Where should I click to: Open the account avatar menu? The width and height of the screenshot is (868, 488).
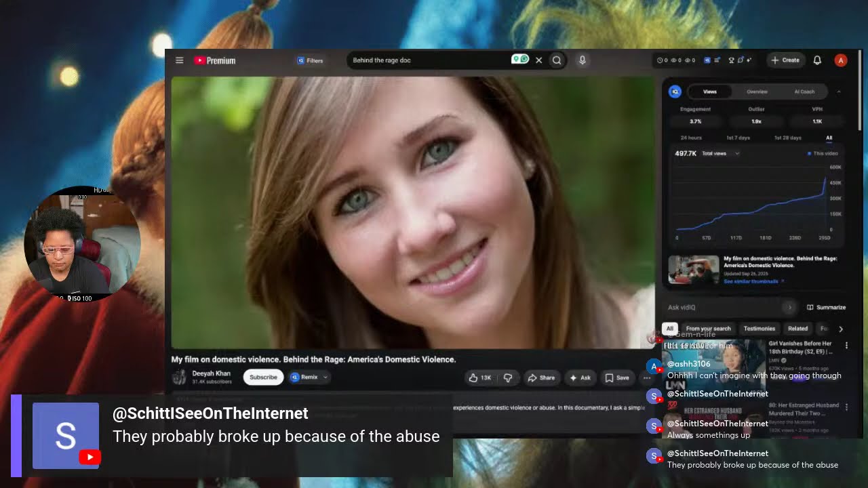pos(841,60)
